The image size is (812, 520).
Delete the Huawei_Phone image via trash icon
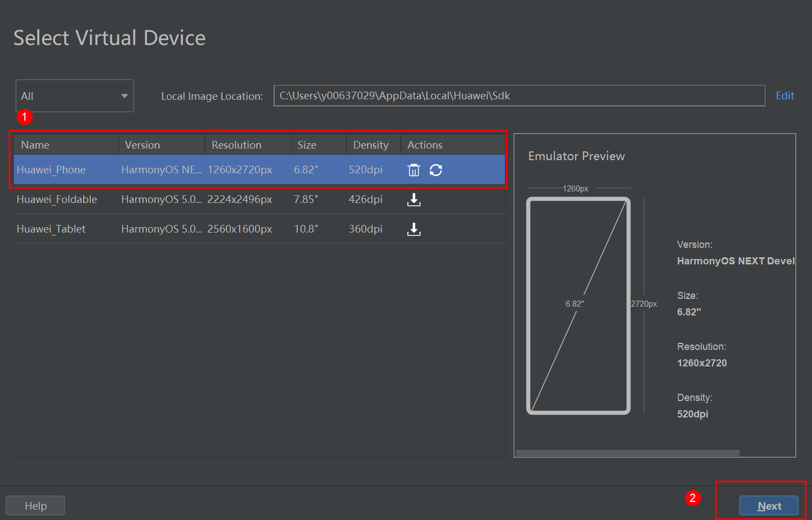tap(414, 170)
